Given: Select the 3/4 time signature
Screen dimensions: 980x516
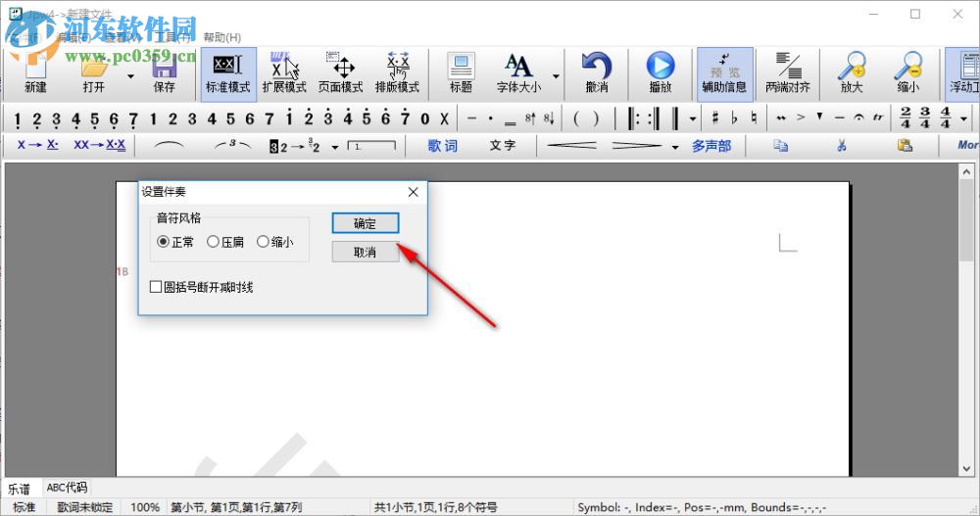Looking at the screenshot, I should 925,117.
